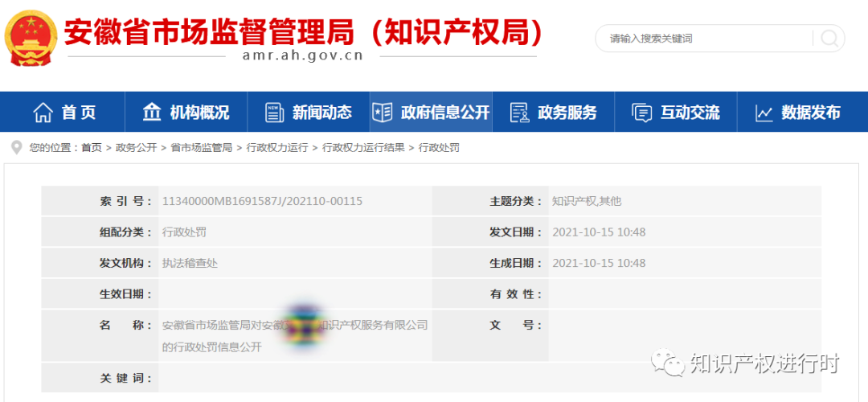868x402 pixels.
Task: Click the 索引号 label
Action: click(125, 201)
